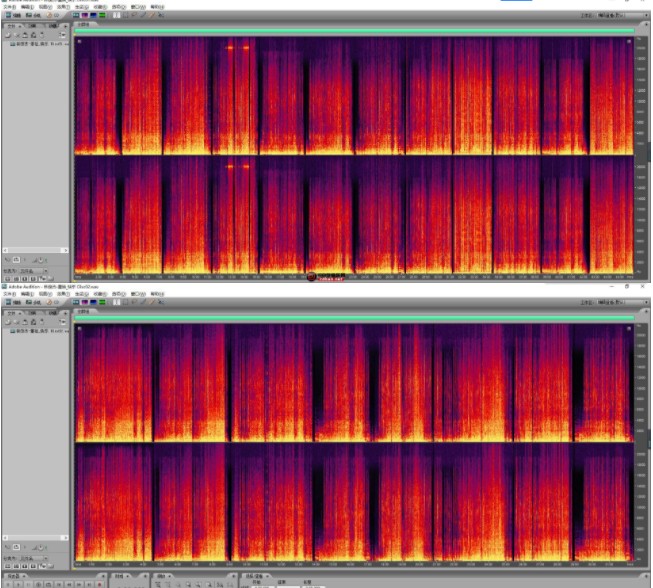Select the Edit view button in top toolbar
Viewport: 653px width, 588px height.
pos(12,16)
